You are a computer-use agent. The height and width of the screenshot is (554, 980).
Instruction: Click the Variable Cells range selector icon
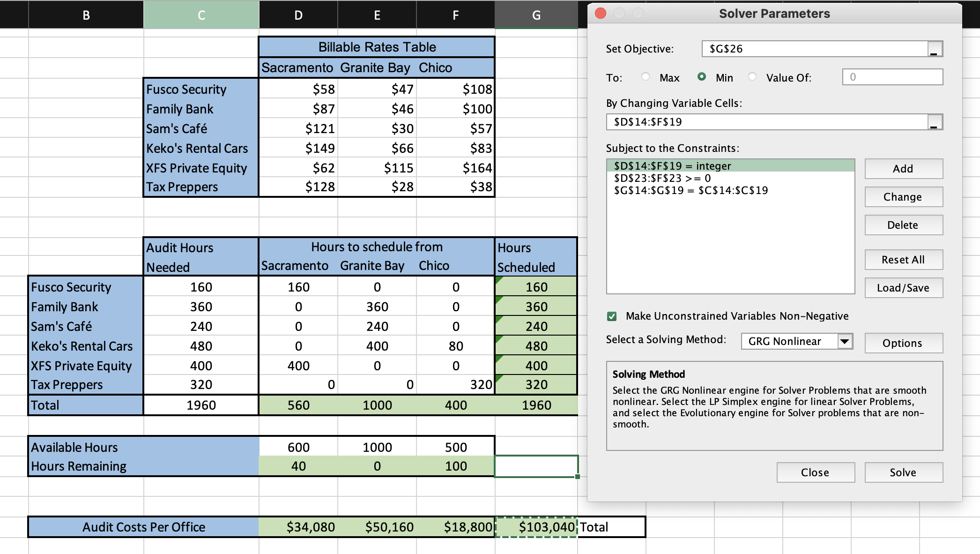point(935,122)
